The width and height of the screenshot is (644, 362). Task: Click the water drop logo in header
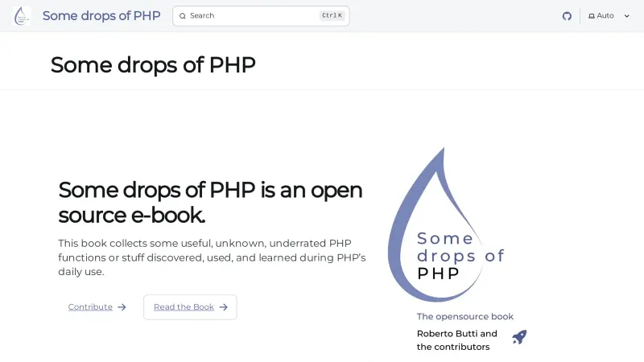click(x=22, y=16)
